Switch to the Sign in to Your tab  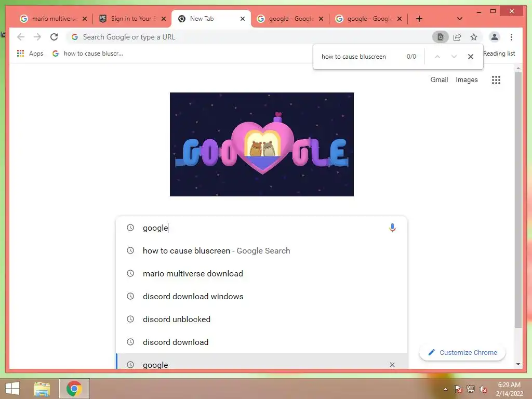point(132,19)
